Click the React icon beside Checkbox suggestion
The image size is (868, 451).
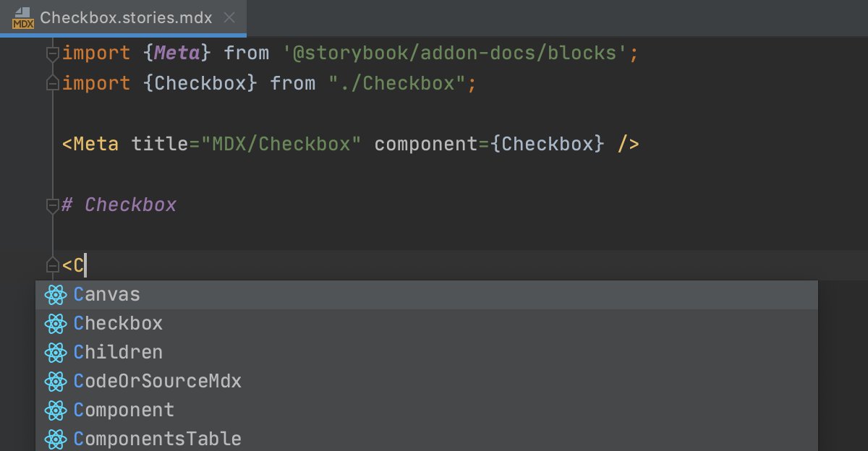pyautogui.click(x=56, y=323)
